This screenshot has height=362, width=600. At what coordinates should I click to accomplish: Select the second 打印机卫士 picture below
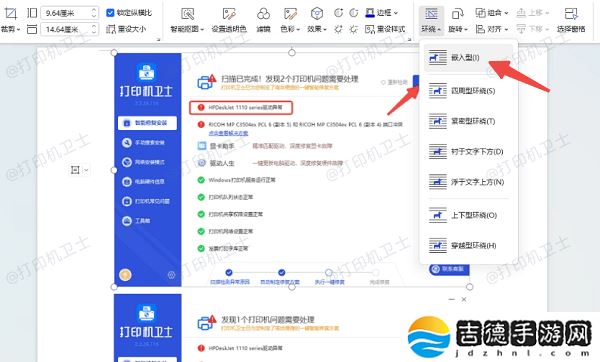tap(292, 328)
